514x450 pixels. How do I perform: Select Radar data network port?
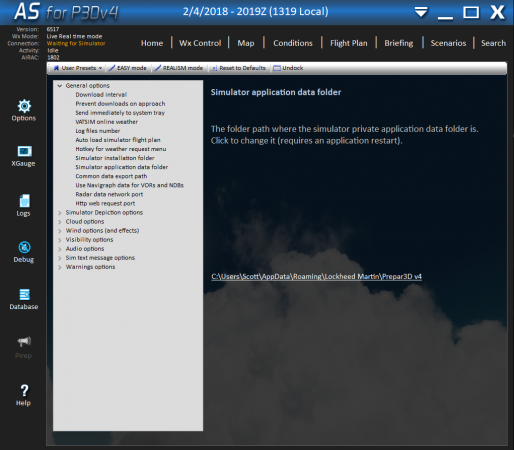109,194
